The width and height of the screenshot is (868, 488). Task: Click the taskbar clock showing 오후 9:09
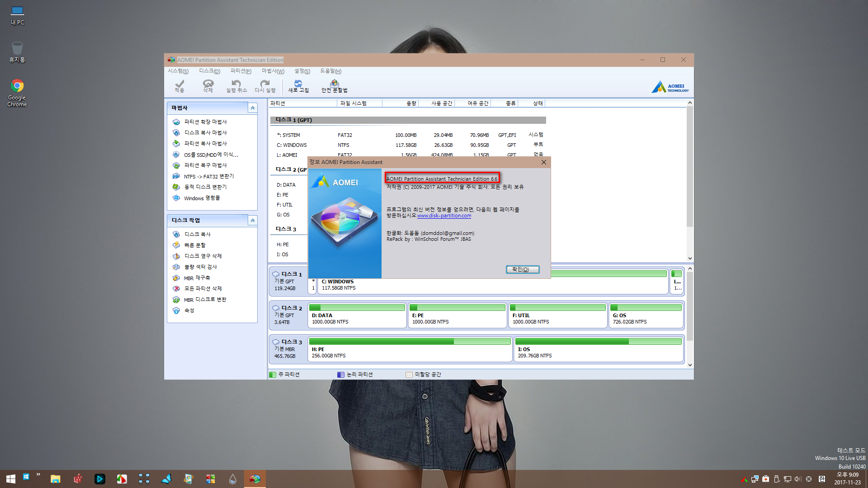pos(848,479)
